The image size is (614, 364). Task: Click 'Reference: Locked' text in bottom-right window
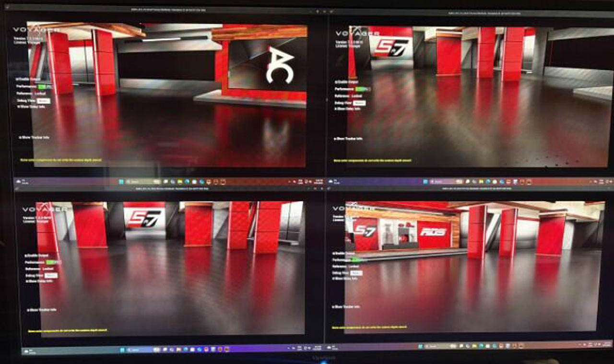coord(345,266)
